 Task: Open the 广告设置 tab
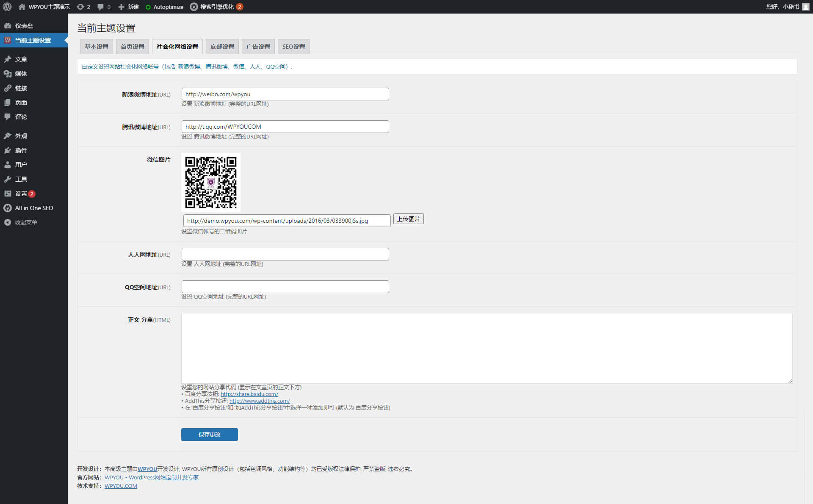point(258,47)
